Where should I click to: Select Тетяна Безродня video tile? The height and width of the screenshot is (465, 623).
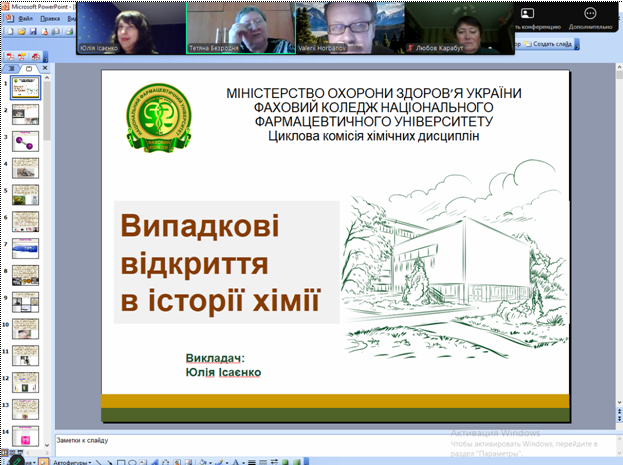coord(241,28)
